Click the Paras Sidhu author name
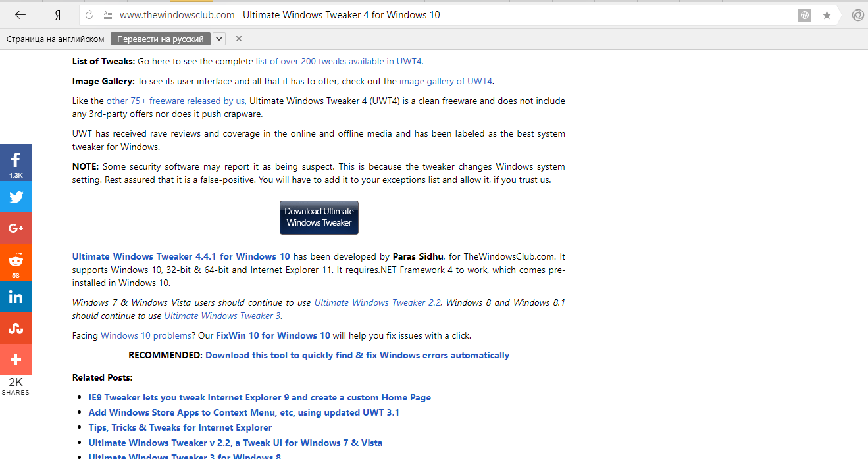The height and width of the screenshot is (459, 868). click(x=419, y=256)
